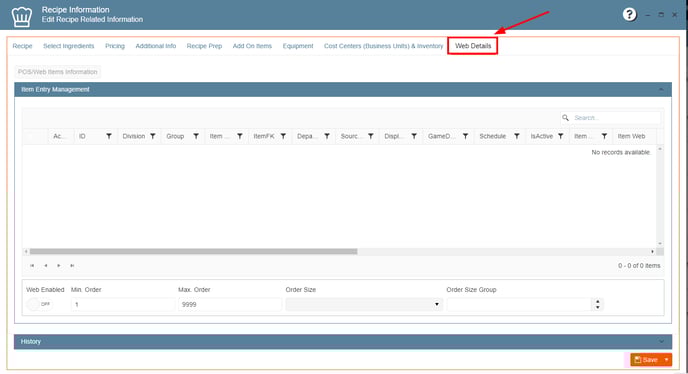Click the chef hat logo icon
This screenshot has height=374, width=688.
point(22,17)
